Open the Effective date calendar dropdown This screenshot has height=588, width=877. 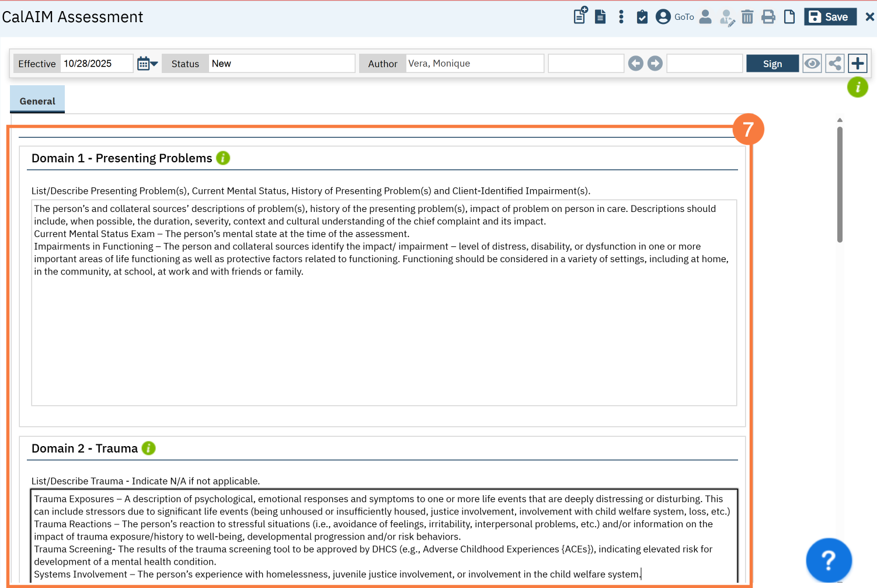click(x=147, y=64)
